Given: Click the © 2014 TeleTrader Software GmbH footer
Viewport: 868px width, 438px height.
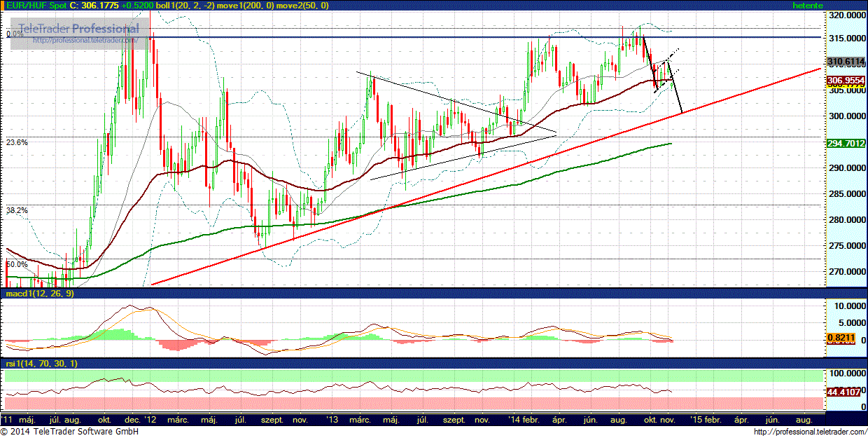Looking at the screenshot, I should (x=70, y=432).
